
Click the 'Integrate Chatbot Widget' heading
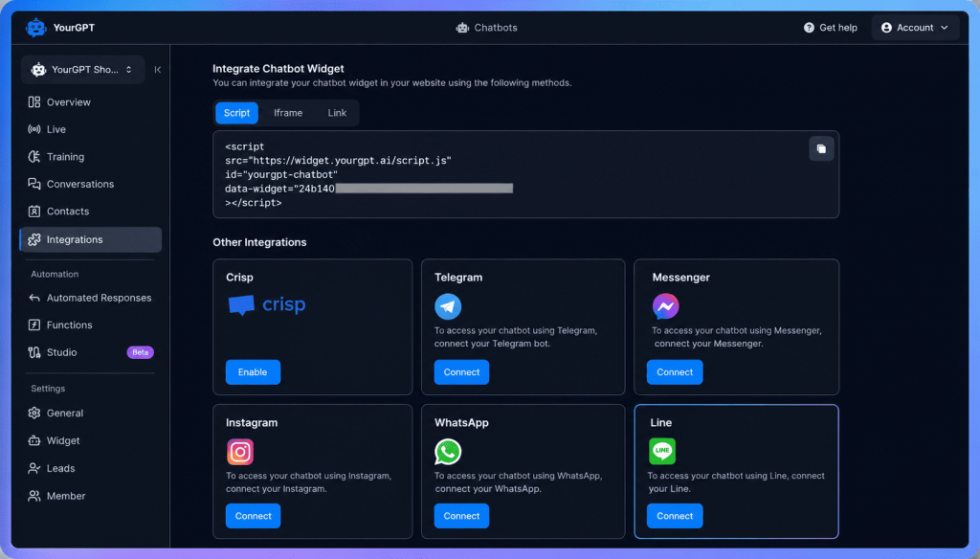click(278, 68)
